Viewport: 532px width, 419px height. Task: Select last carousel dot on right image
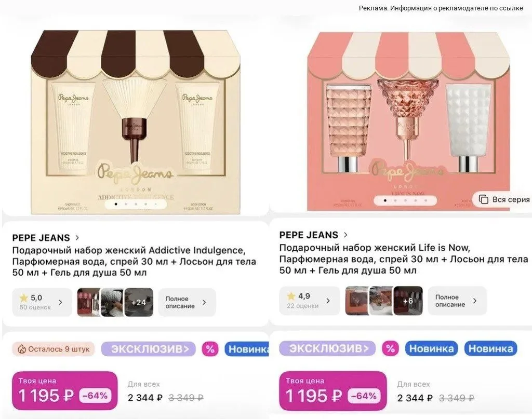pos(425,200)
